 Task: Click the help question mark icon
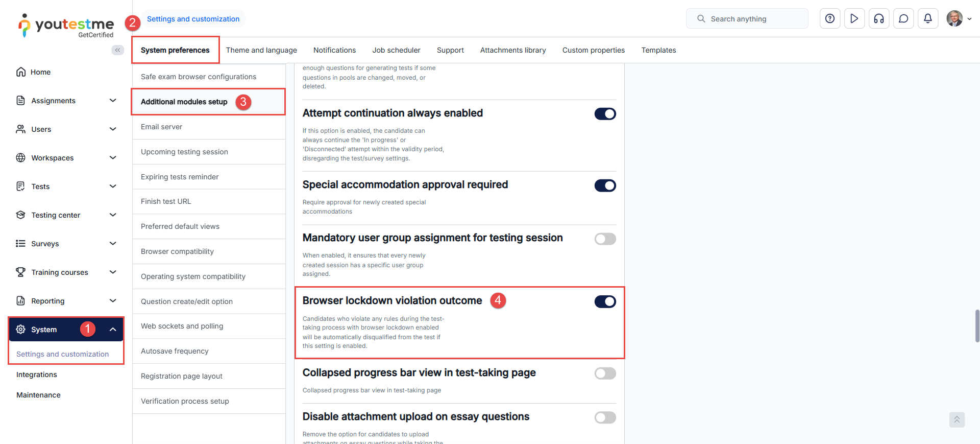(x=830, y=19)
